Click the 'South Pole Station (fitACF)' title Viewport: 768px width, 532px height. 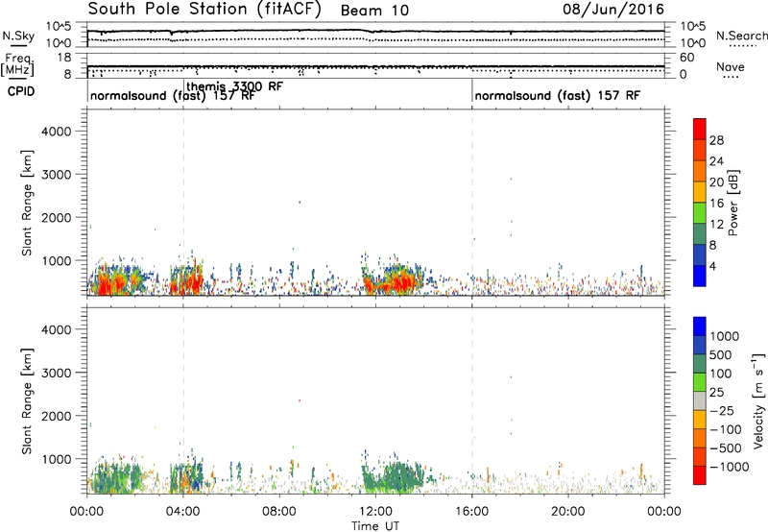pyautogui.click(x=204, y=10)
